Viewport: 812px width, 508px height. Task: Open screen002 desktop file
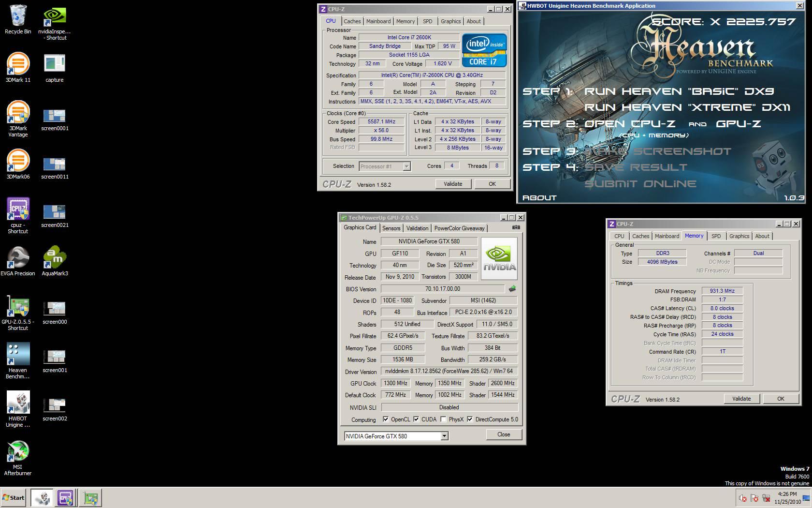click(55, 409)
